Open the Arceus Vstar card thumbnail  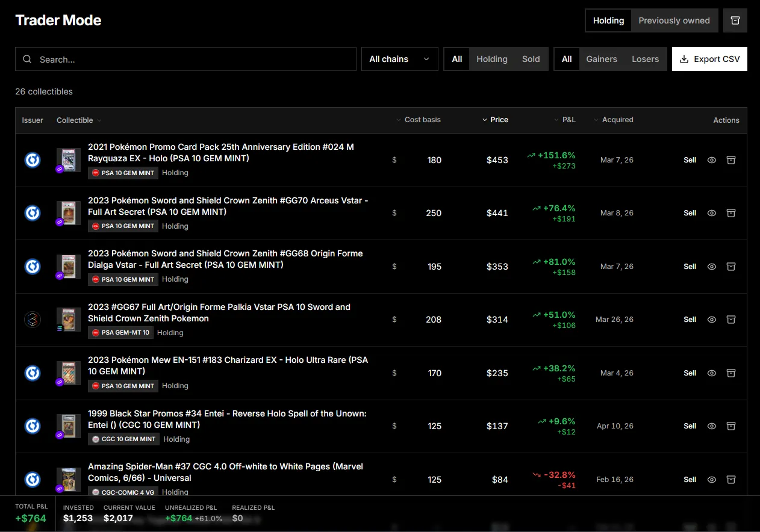(x=69, y=213)
